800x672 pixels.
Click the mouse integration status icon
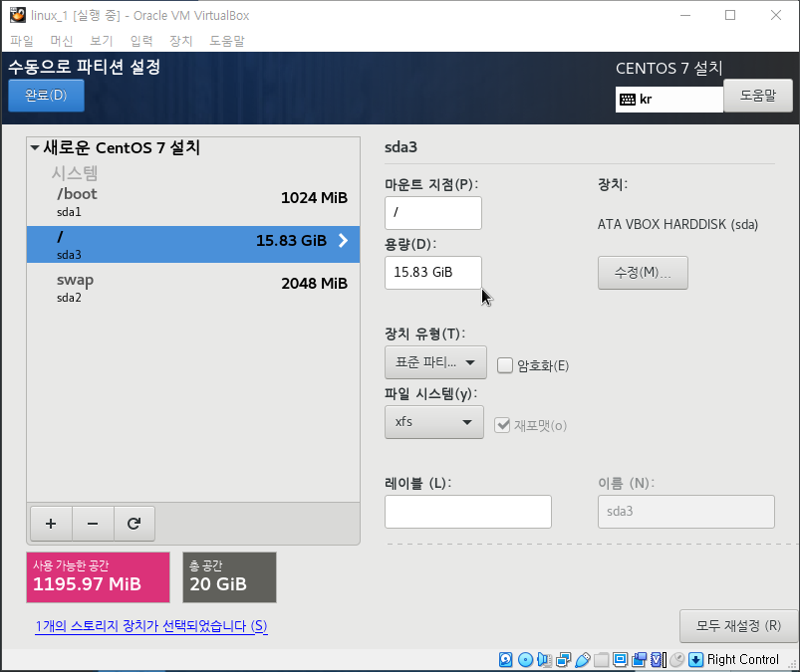pos(676,659)
